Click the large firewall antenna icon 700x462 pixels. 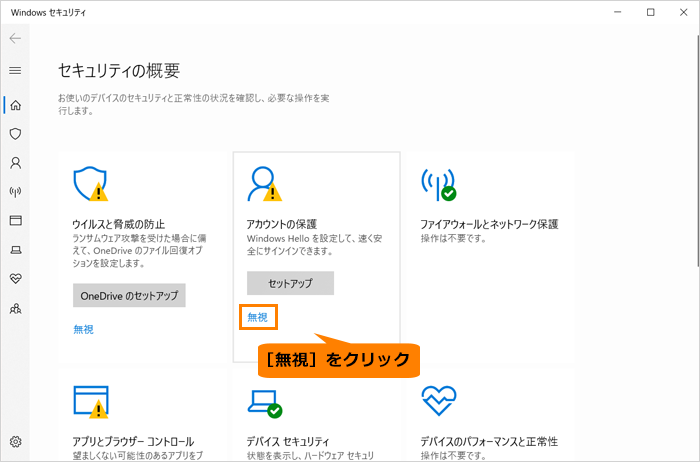tap(439, 184)
